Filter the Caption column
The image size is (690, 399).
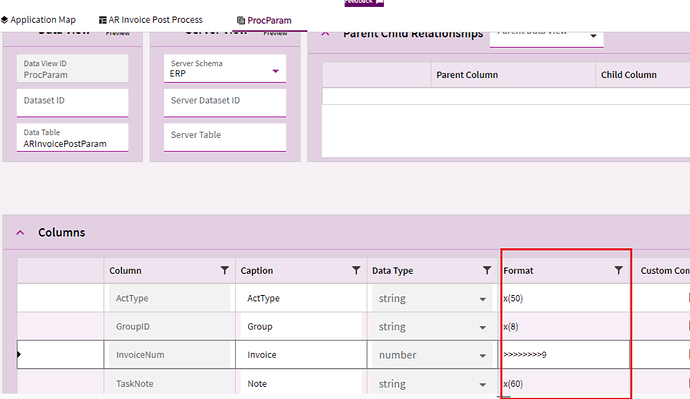(x=356, y=270)
